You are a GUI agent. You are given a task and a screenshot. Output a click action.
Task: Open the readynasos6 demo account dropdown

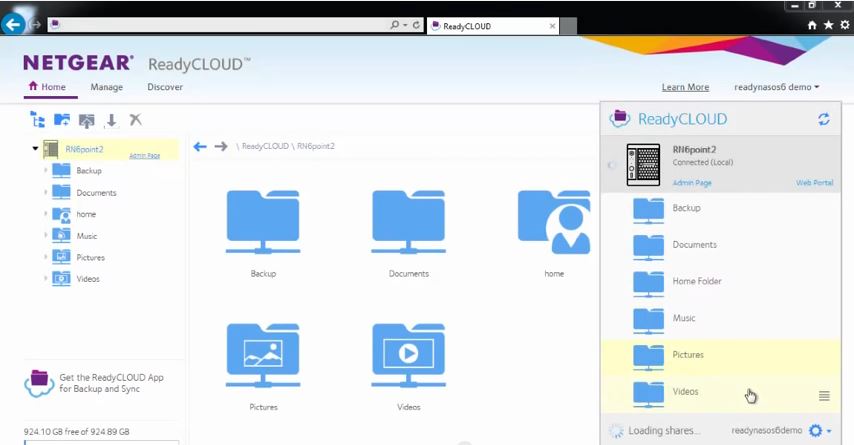pyautogui.click(x=776, y=87)
